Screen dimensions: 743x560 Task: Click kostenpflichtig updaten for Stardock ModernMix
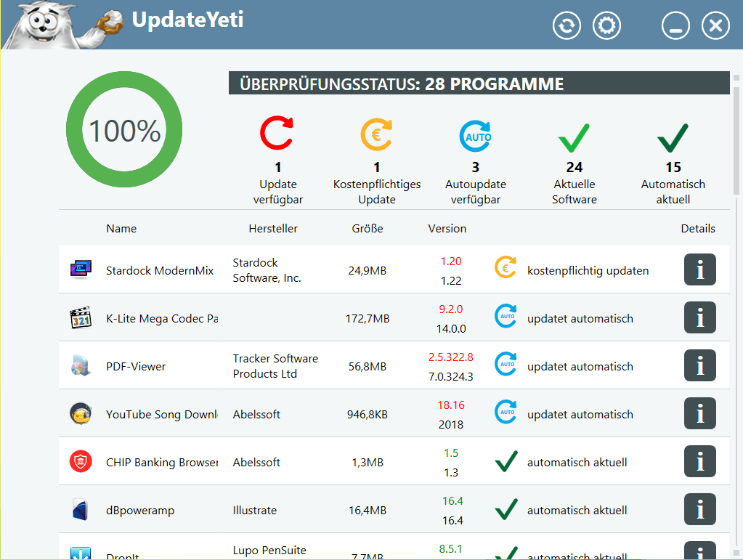tap(588, 271)
